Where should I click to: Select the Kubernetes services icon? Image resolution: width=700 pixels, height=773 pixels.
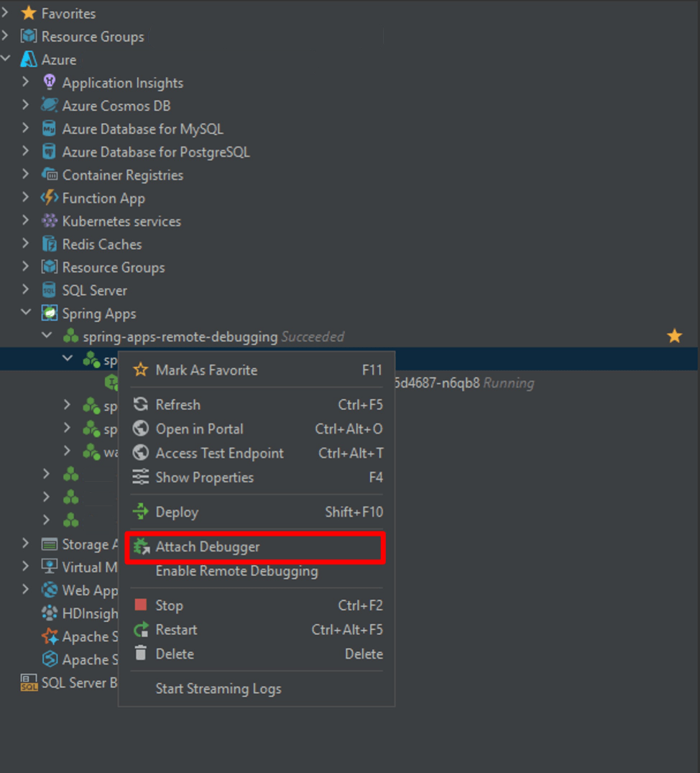click(48, 221)
